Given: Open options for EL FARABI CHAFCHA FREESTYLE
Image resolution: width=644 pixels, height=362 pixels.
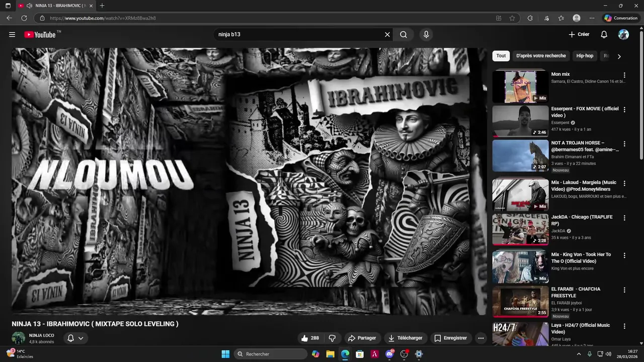Looking at the screenshot, I should 624,290.
